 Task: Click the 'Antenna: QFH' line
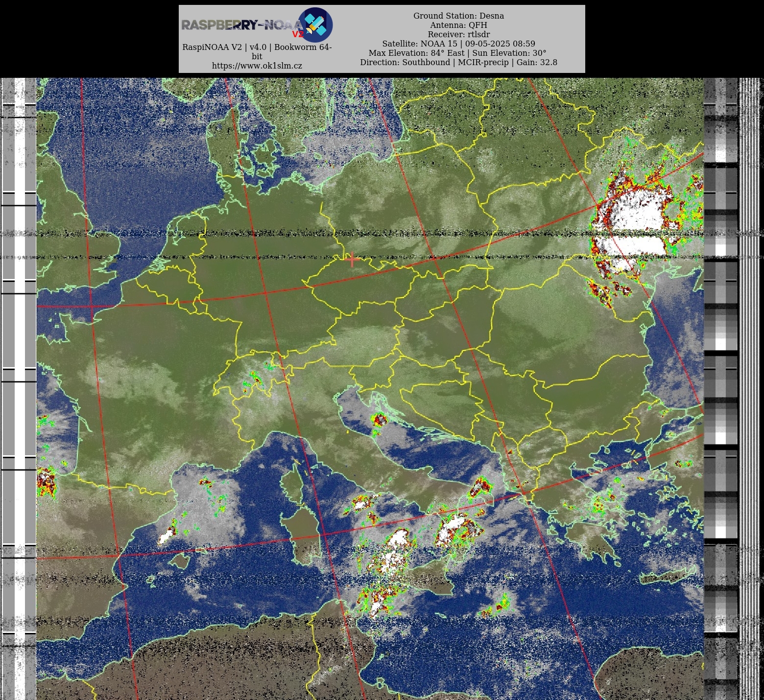[458, 25]
